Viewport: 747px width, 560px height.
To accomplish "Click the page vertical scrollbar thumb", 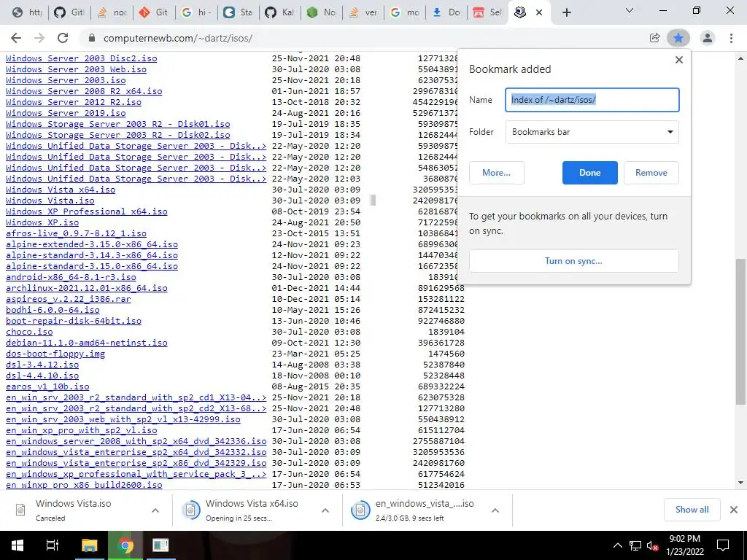I will 740,332.
